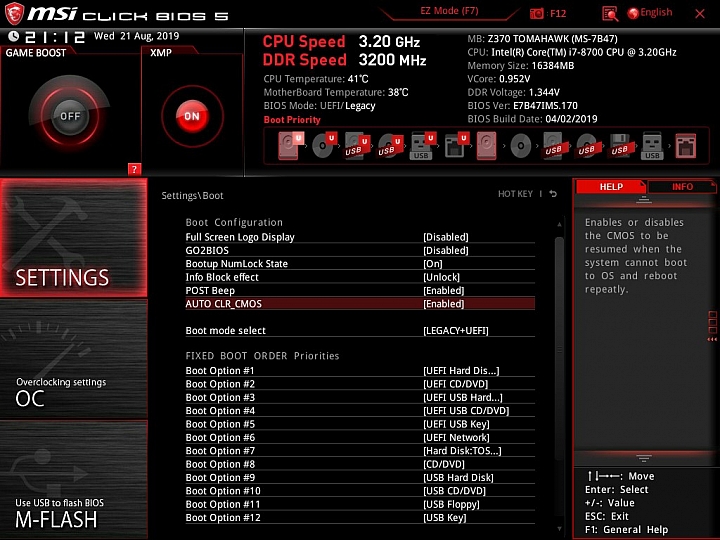Click the Boot Priority label
The height and width of the screenshot is (540, 720).
click(292, 119)
